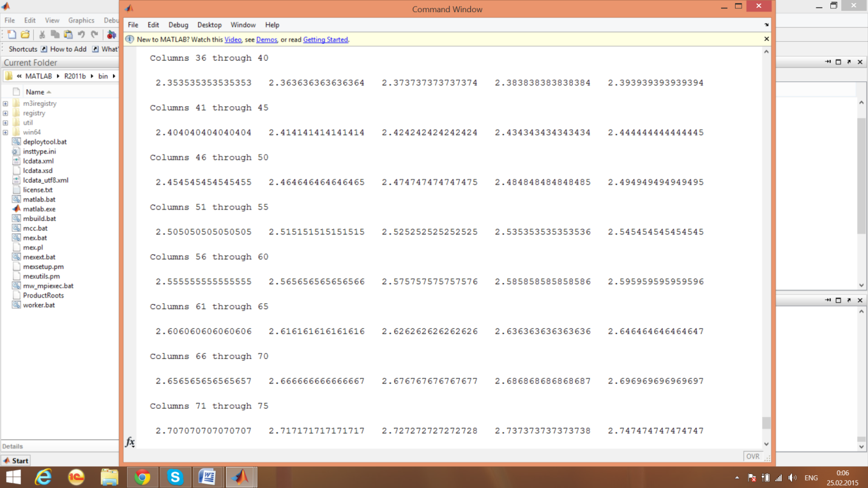Close the upper right docked panel
This screenshot has height=488, width=868.
point(860,62)
